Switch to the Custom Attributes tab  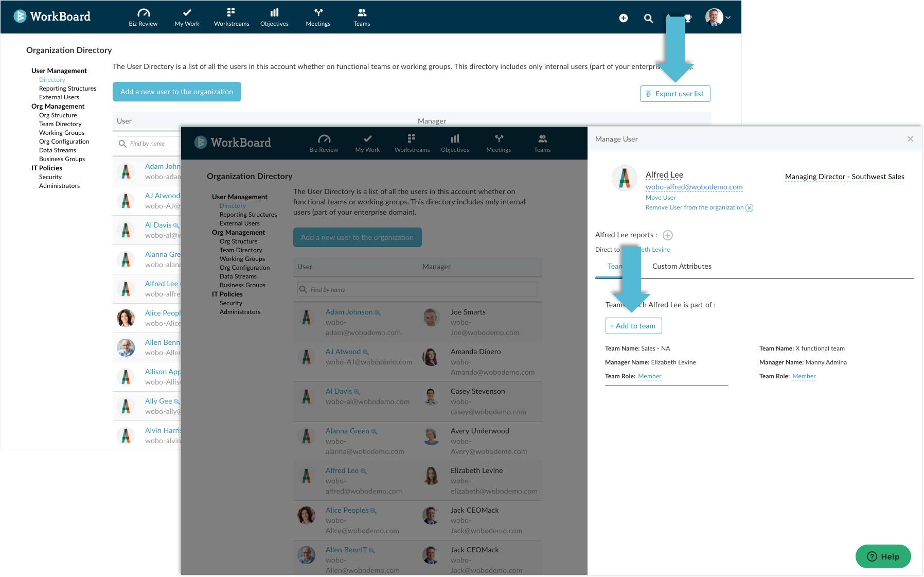tap(682, 267)
